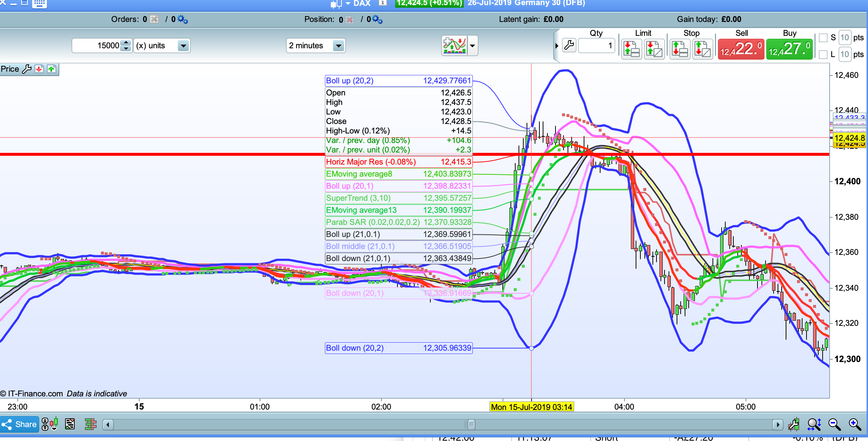This screenshot has width=868, height=441.
Task: Click the order book ladder icon
Action: pyautogui.click(x=90, y=425)
